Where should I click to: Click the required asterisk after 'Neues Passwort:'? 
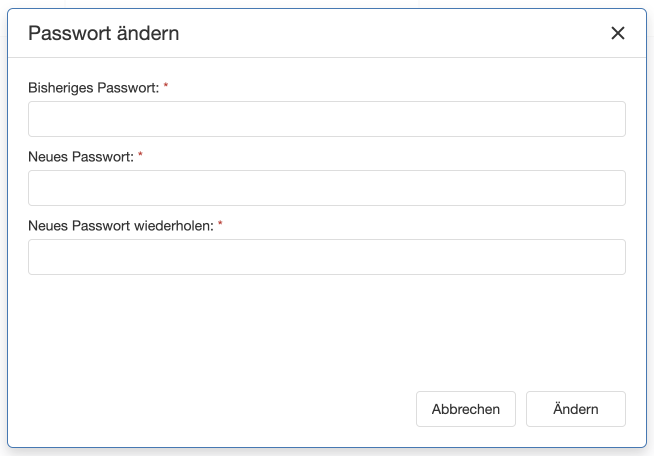[x=141, y=156]
